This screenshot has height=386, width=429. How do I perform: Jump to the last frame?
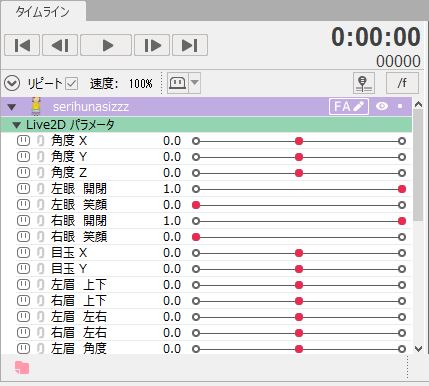pos(190,45)
